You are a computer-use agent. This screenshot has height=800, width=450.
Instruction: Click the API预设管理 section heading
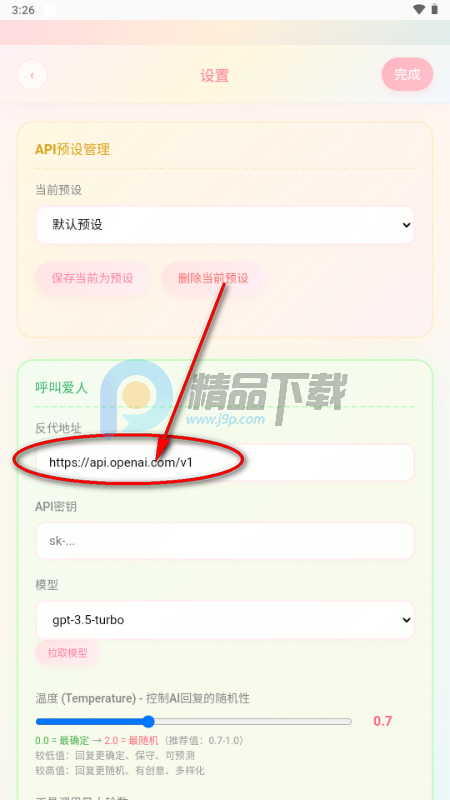[72, 149]
